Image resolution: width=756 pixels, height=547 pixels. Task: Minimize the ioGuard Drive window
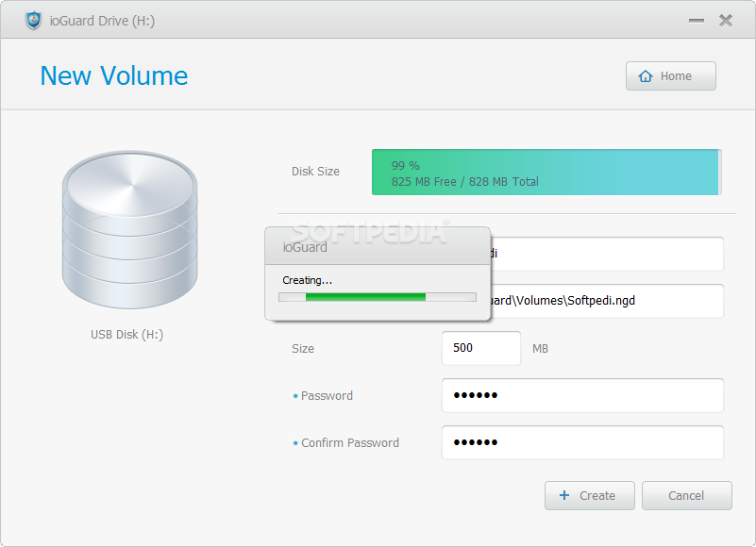point(697,21)
